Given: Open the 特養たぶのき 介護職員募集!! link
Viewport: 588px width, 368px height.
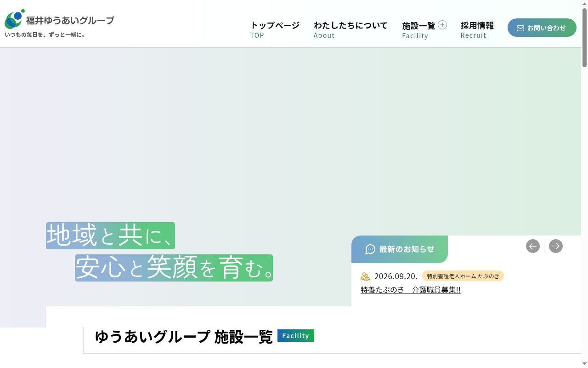Looking at the screenshot, I should pyautogui.click(x=411, y=290).
